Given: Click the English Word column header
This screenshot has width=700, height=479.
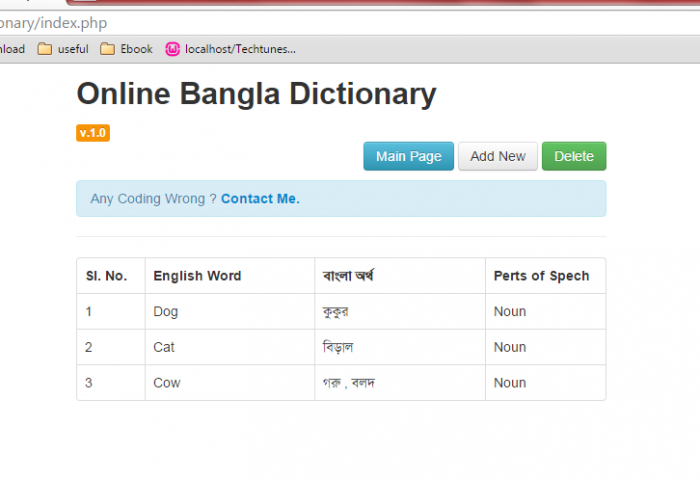Looking at the screenshot, I should tap(197, 276).
